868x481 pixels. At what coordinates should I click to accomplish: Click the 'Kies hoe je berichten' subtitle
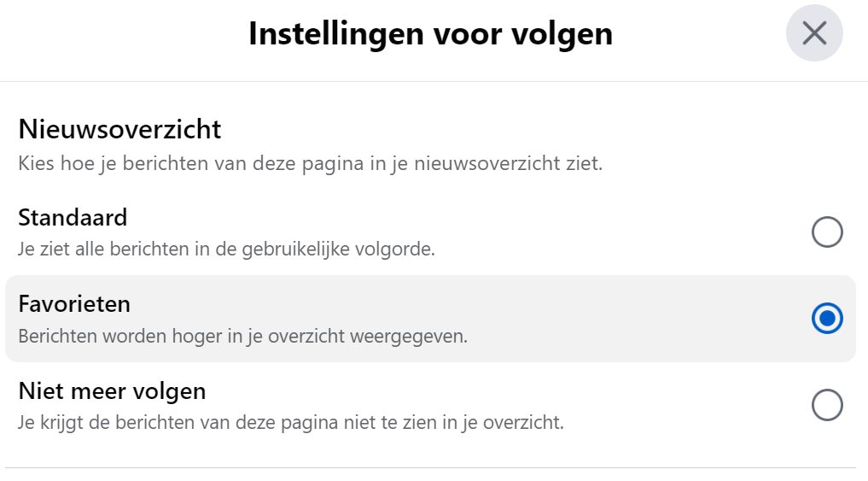[310, 164]
